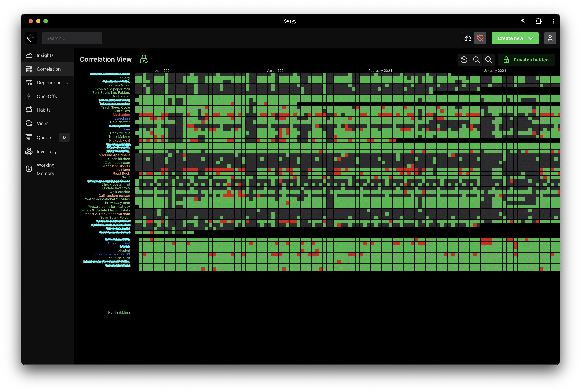Zoom out the correlation grid
Screen dimensions: 581x392
(476, 60)
